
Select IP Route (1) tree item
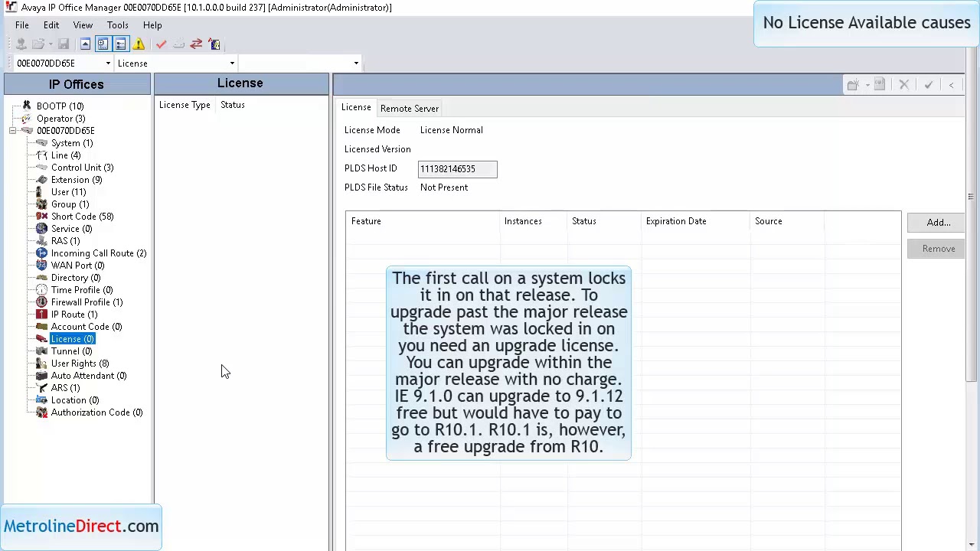[74, 315]
